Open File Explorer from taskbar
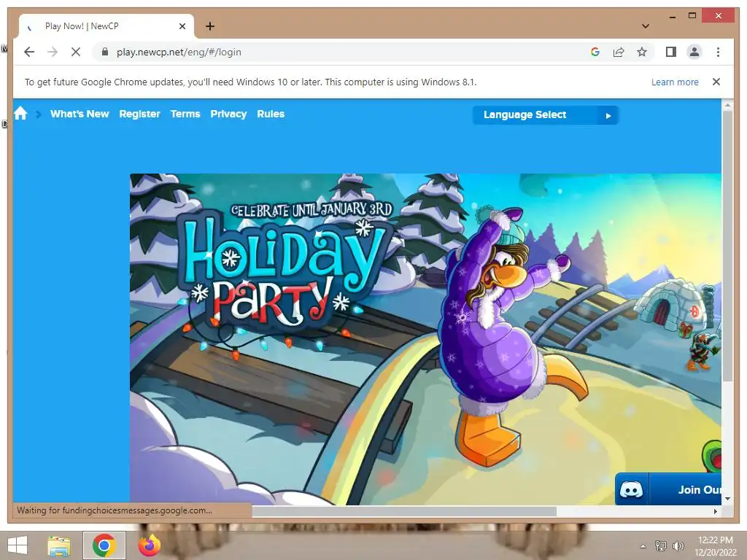This screenshot has height=560, width=747. click(58, 545)
